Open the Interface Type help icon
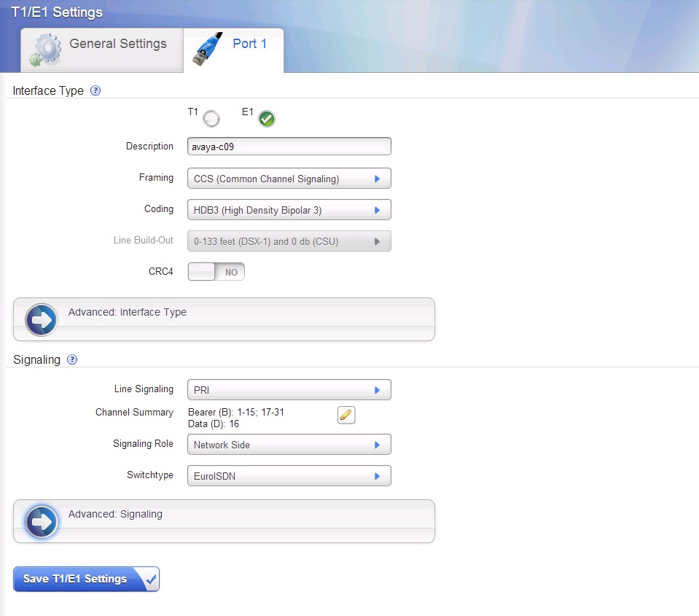 point(95,91)
